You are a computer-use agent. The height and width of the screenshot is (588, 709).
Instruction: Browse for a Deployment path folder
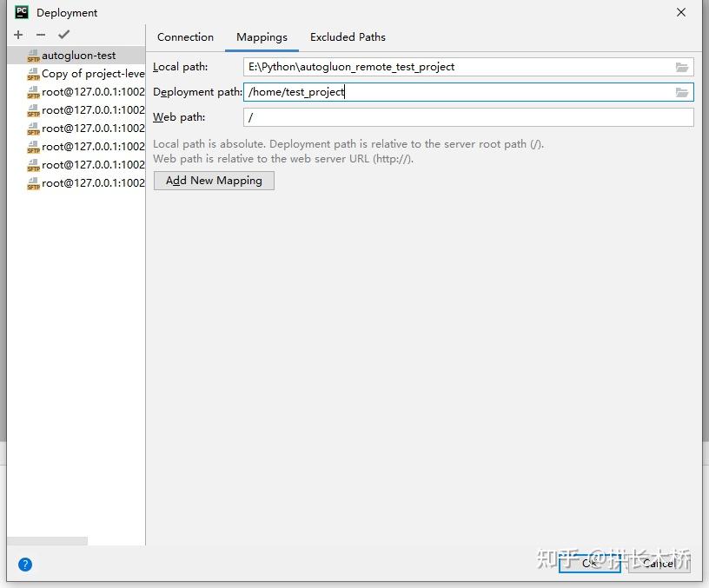[683, 92]
